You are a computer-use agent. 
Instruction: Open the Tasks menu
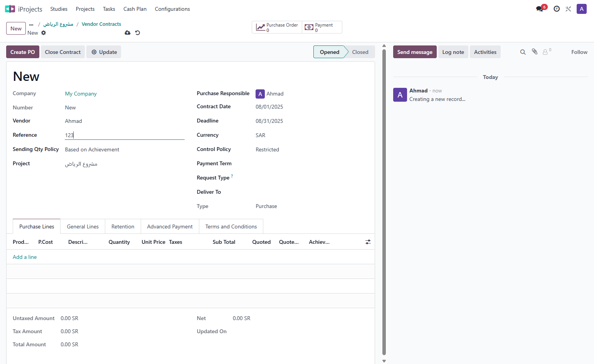(x=109, y=9)
